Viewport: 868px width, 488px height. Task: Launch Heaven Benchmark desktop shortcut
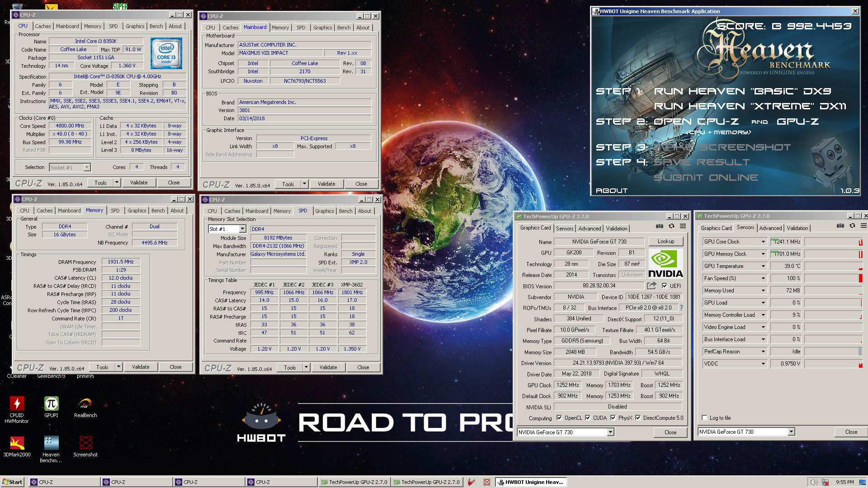[51, 449]
